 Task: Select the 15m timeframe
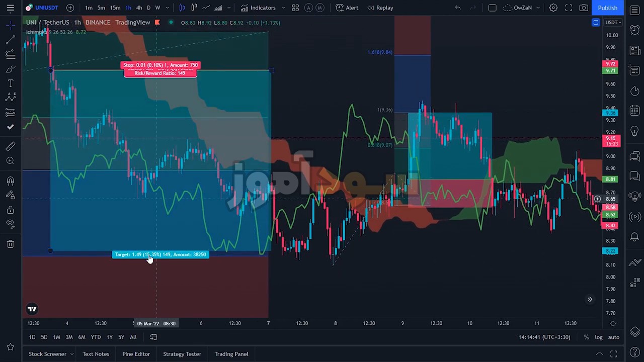click(115, 8)
